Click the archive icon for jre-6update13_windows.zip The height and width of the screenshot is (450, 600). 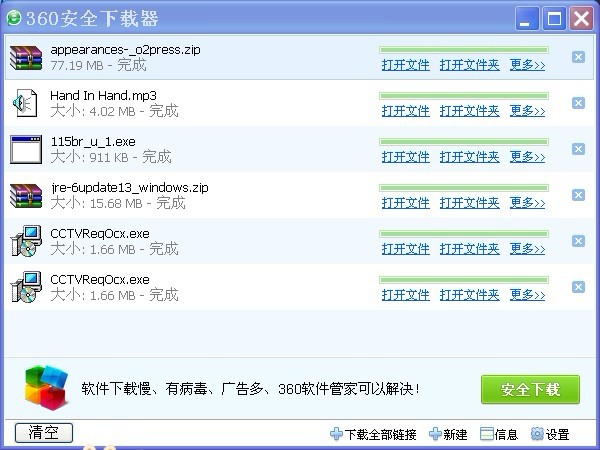click(x=26, y=196)
